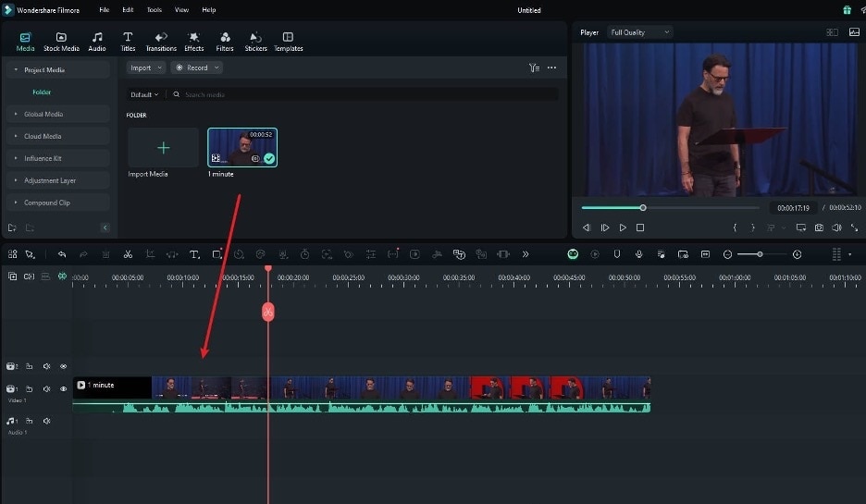Open the Edit menu
The width and height of the screenshot is (866, 504).
128,10
